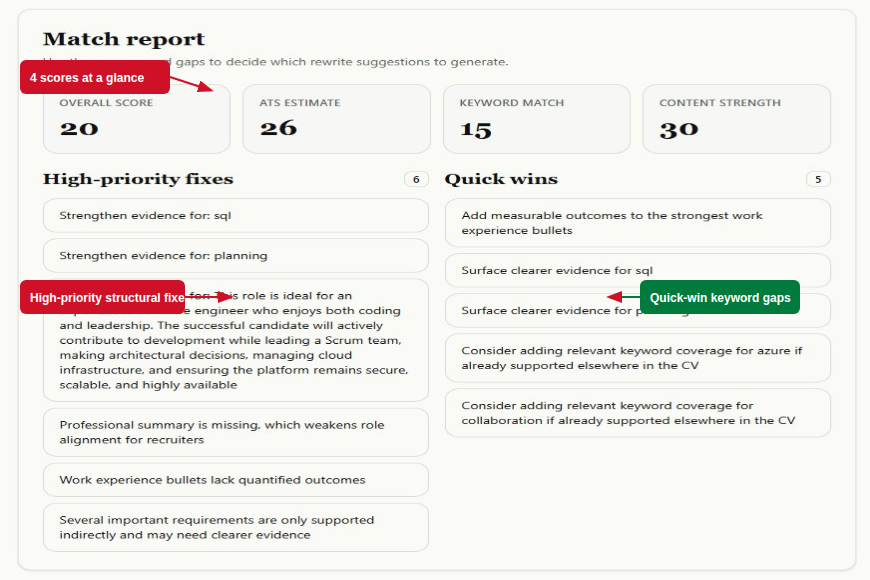Click the Match report heading
This screenshot has width=870, height=580.
point(124,39)
